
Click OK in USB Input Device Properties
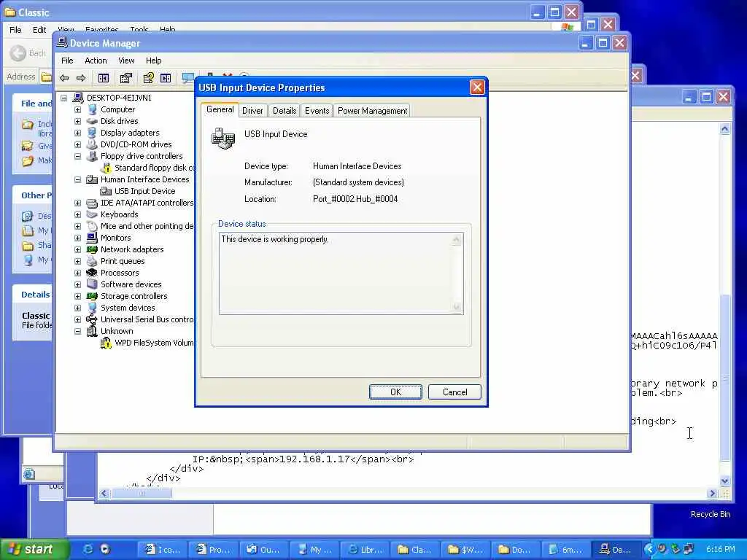(395, 392)
